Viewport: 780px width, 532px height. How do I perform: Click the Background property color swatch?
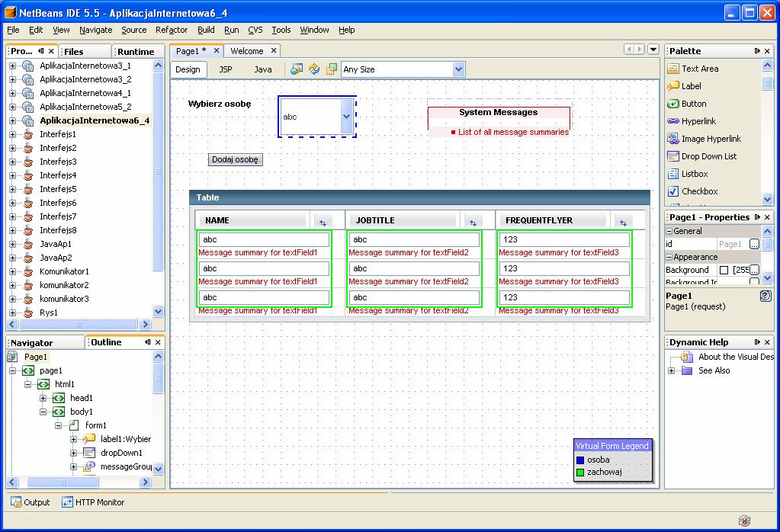[x=724, y=270]
